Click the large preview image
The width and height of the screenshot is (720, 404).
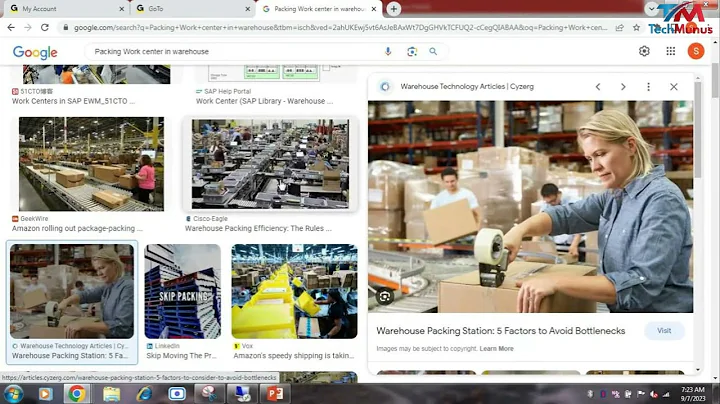tap(530, 207)
